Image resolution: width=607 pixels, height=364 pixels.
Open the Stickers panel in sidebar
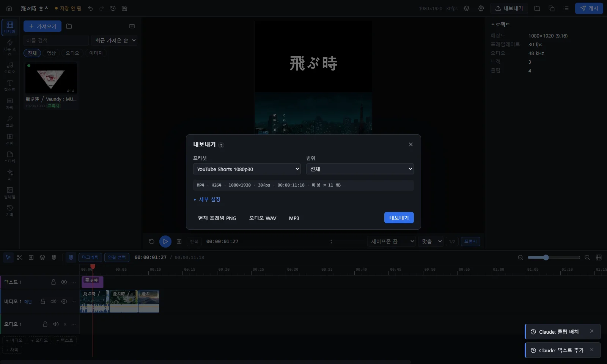(x=10, y=157)
